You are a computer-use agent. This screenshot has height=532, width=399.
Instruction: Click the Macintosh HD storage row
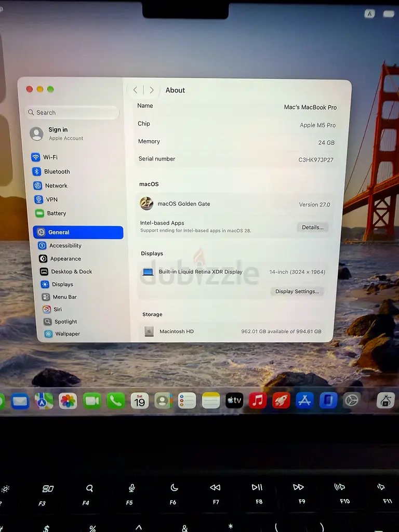pos(232,331)
